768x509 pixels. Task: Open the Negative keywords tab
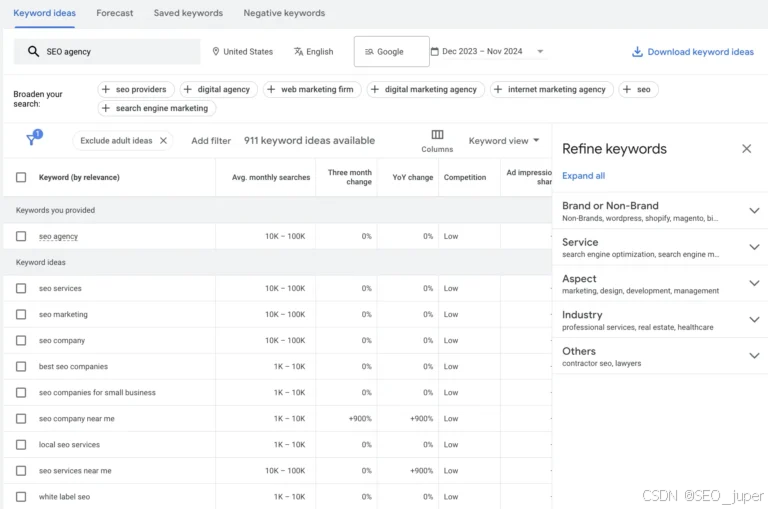(x=284, y=13)
